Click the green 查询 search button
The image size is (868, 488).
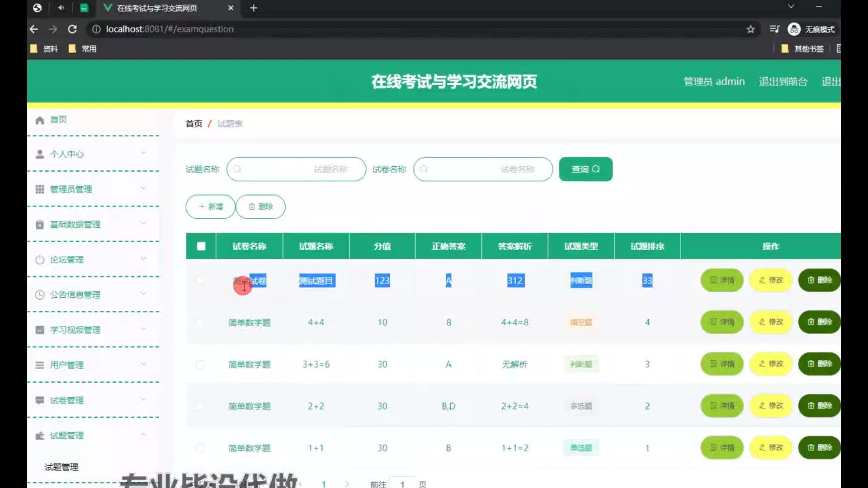click(585, 169)
